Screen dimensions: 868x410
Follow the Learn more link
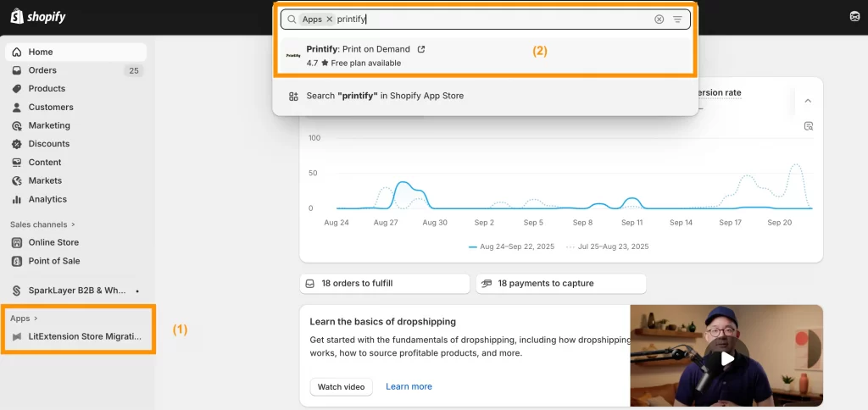click(409, 387)
